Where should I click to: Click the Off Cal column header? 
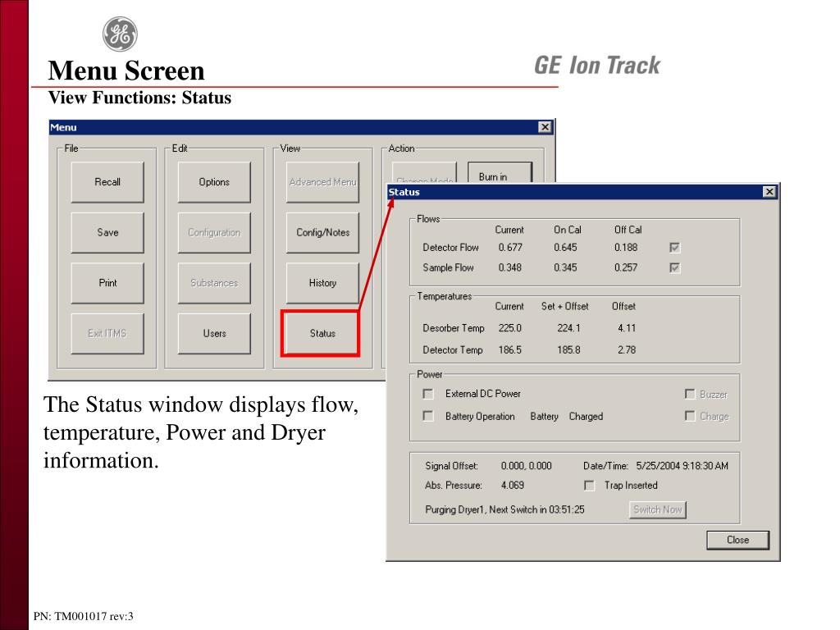[x=628, y=230]
